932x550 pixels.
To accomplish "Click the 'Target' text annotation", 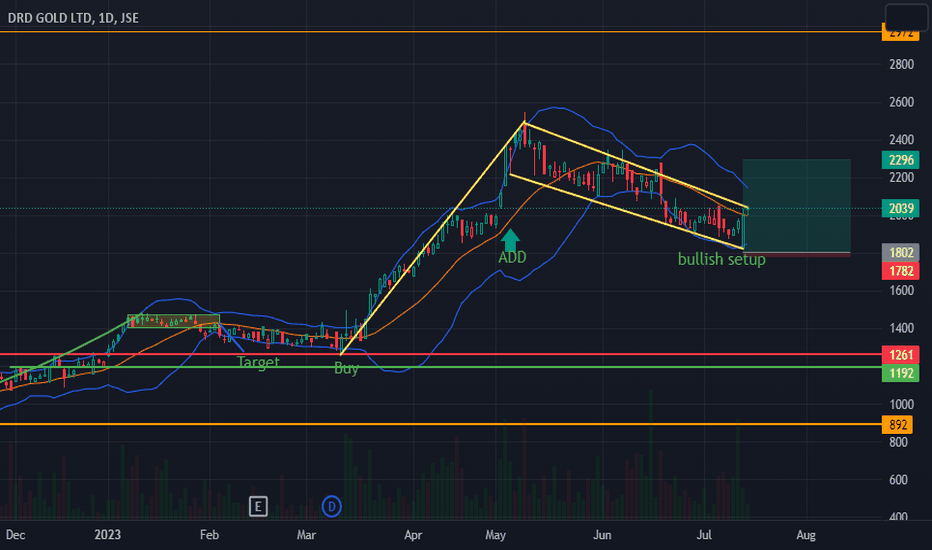I will 258,362.
